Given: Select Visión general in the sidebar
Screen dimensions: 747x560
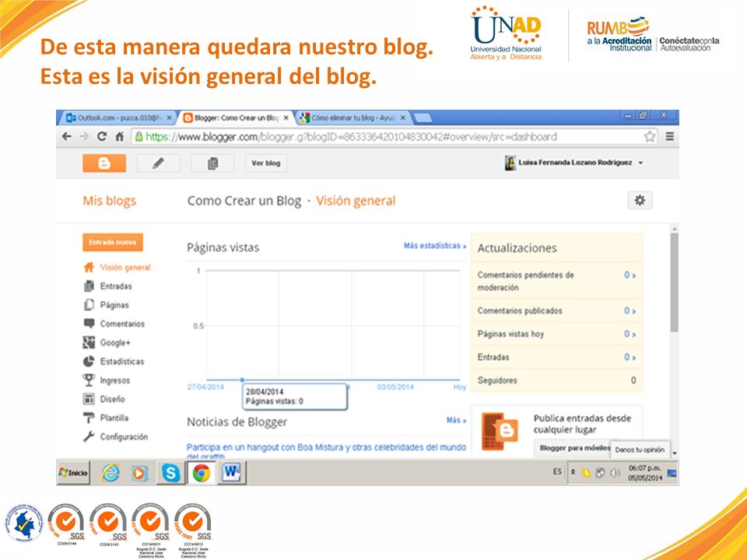Looking at the screenshot, I should click(x=124, y=268).
